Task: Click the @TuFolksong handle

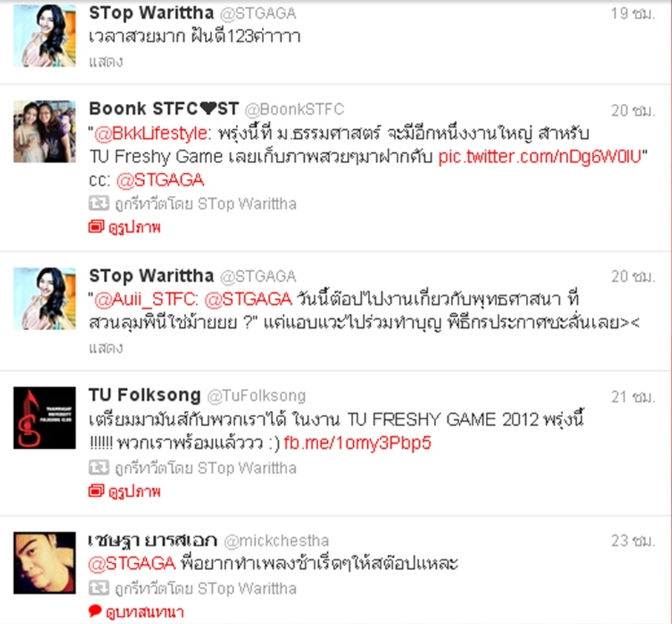Action: pos(257,395)
